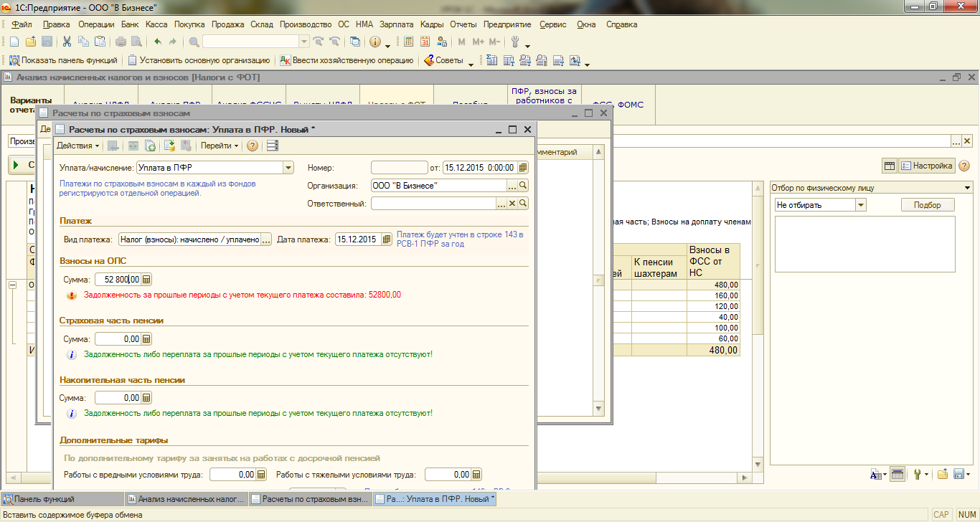Click the post document icon in payment dialog
The image size is (980, 522).
[170, 146]
